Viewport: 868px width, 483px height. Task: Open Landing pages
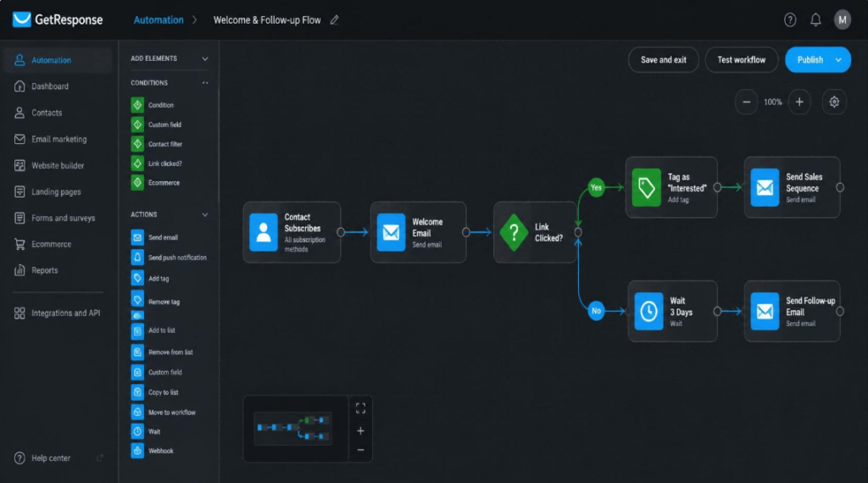[x=58, y=192]
